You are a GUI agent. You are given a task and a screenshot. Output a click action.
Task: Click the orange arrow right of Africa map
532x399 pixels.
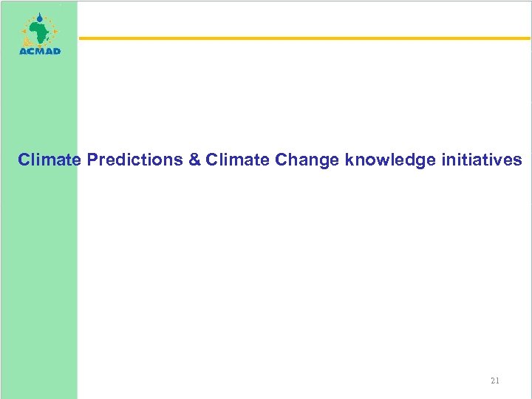pos(56,33)
